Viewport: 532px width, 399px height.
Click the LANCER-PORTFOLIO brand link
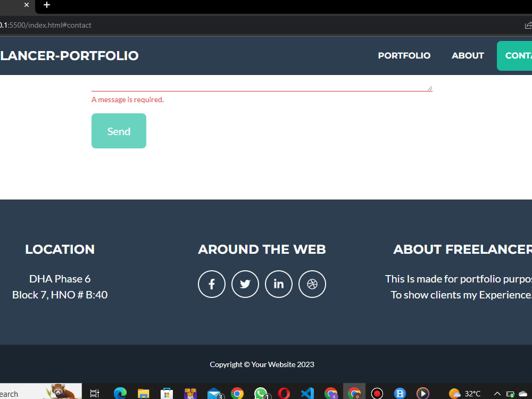point(69,56)
